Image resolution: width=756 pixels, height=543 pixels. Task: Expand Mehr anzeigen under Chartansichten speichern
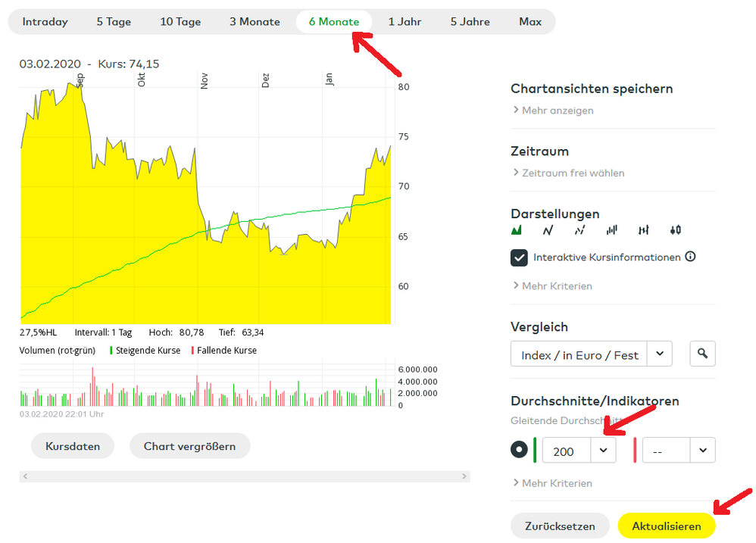pyautogui.click(x=557, y=111)
